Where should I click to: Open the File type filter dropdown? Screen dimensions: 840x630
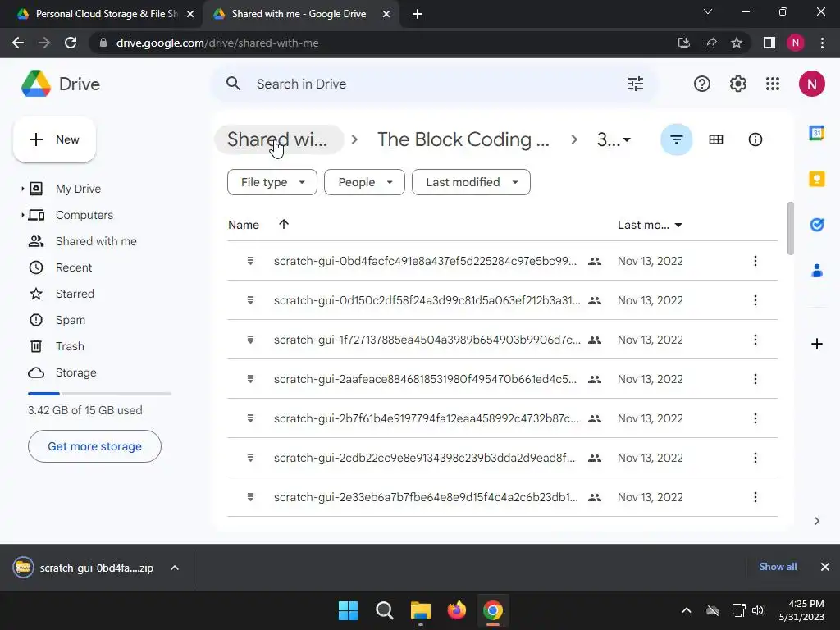[272, 182]
